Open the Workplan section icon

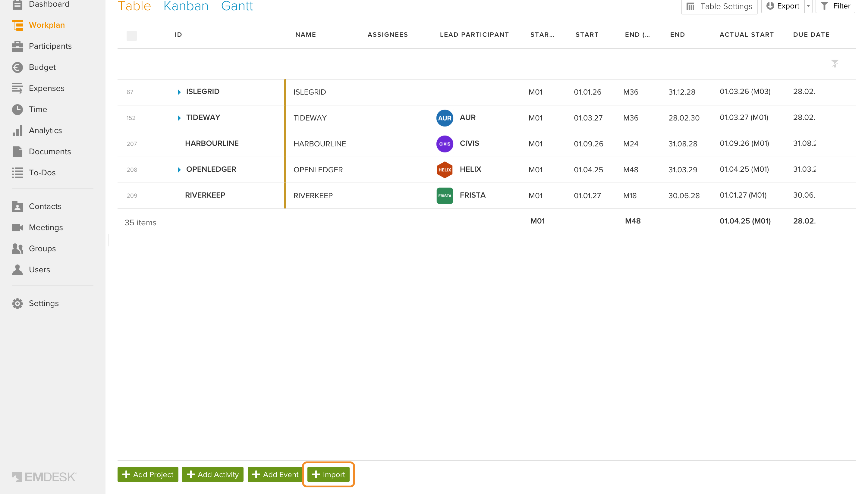[x=17, y=25]
